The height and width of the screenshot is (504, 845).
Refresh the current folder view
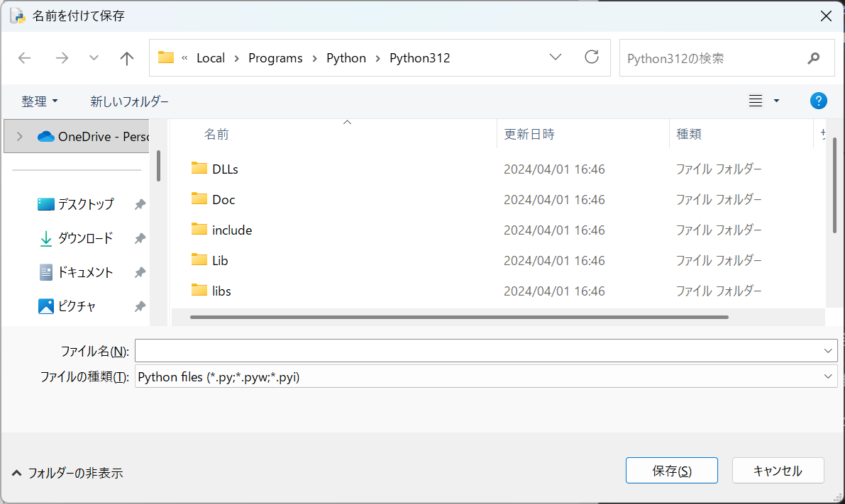click(592, 57)
